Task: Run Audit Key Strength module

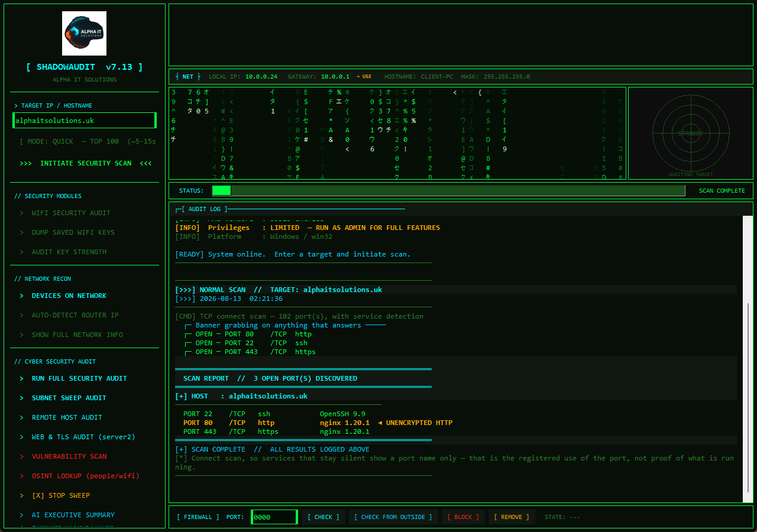Action: tap(69, 252)
